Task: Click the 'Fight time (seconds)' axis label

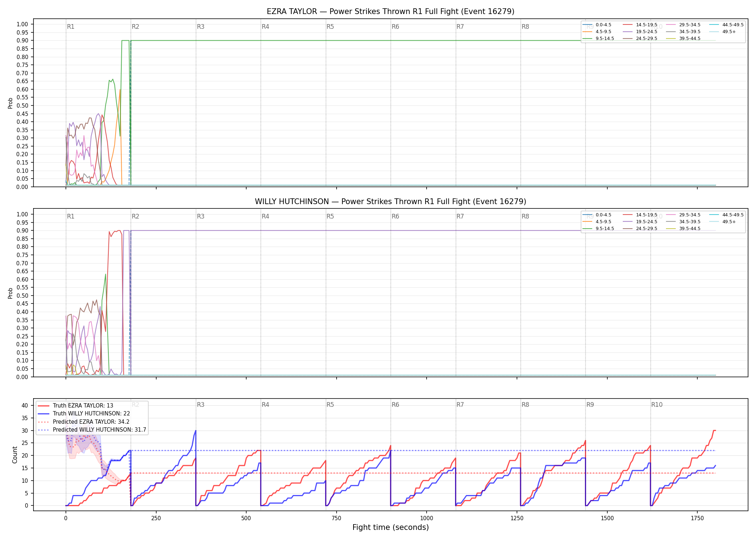Action: [x=391, y=527]
